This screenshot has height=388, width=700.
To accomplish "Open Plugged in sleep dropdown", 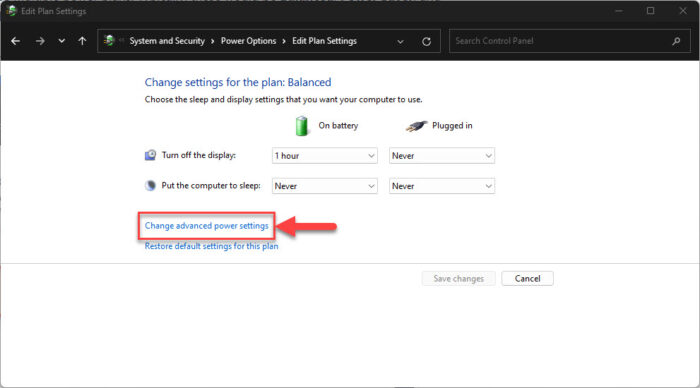I will tap(442, 186).
